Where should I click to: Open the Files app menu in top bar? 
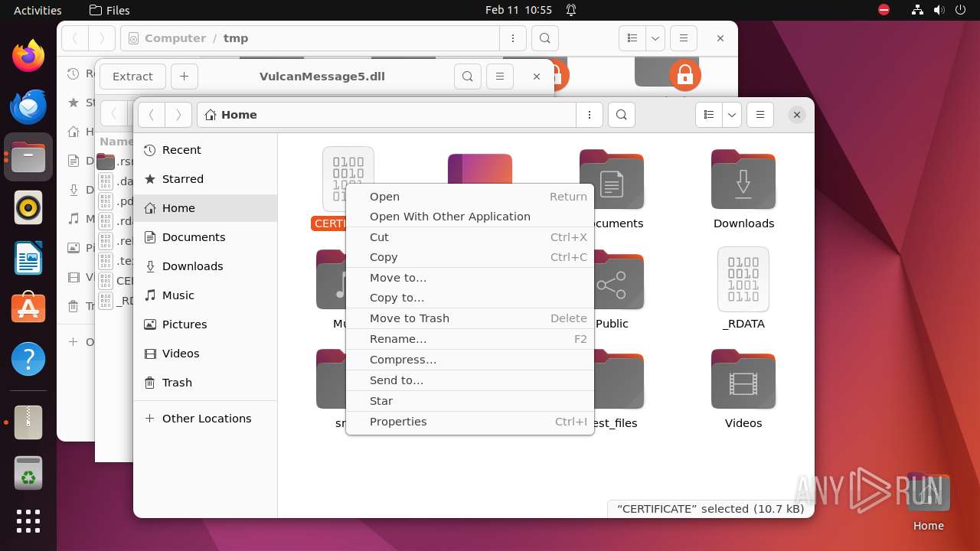click(109, 10)
